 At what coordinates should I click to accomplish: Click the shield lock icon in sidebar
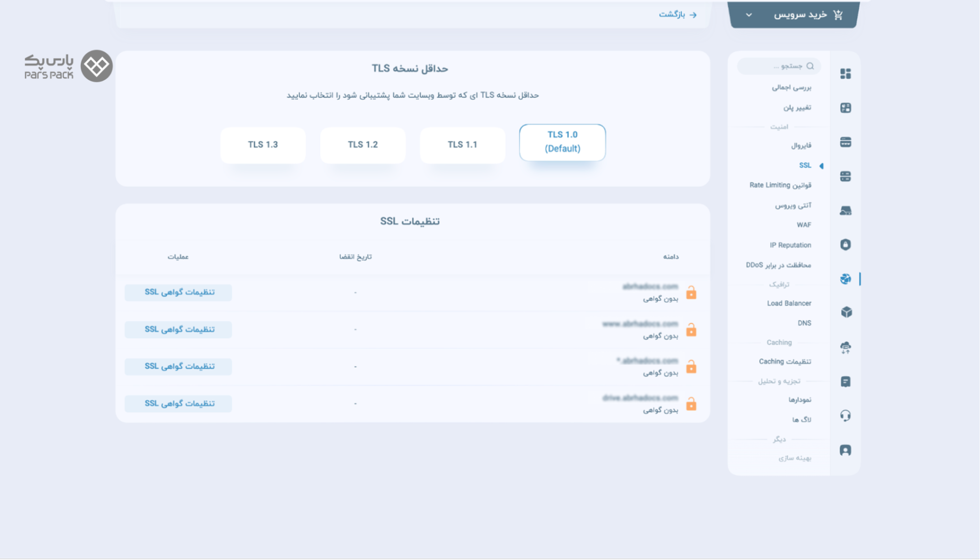[845, 244]
